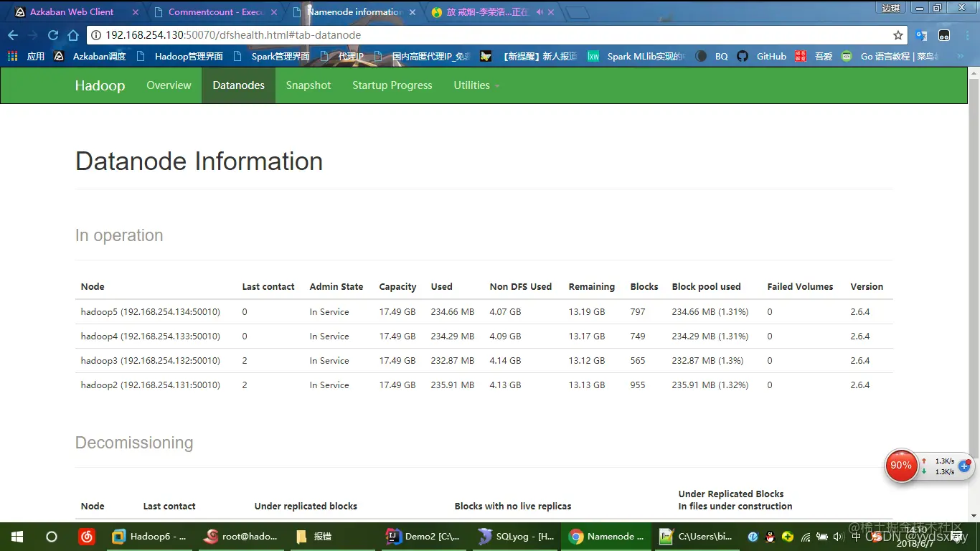980x551 pixels.
Task: Reload the page with the refresh icon
Action: tap(52, 35)
